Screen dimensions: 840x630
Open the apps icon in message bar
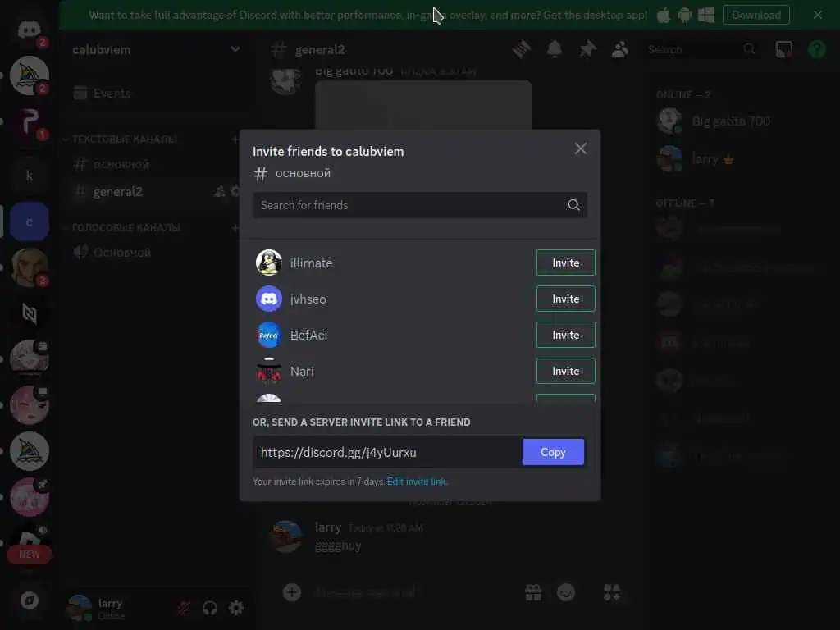click(x=612, y=592)
